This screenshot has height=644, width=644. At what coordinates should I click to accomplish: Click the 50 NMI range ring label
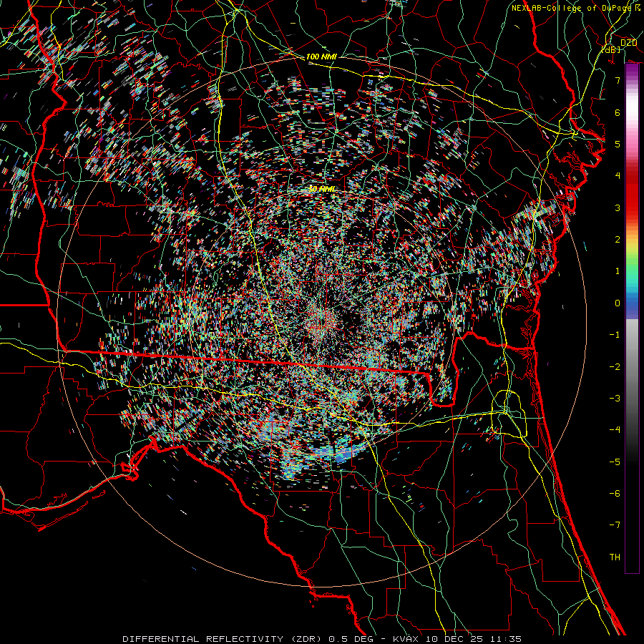(321, 189)
